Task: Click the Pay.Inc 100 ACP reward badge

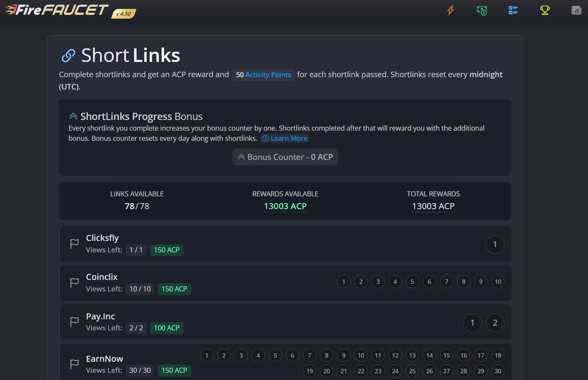Action: pyautogui.click(x=167, y=328)
